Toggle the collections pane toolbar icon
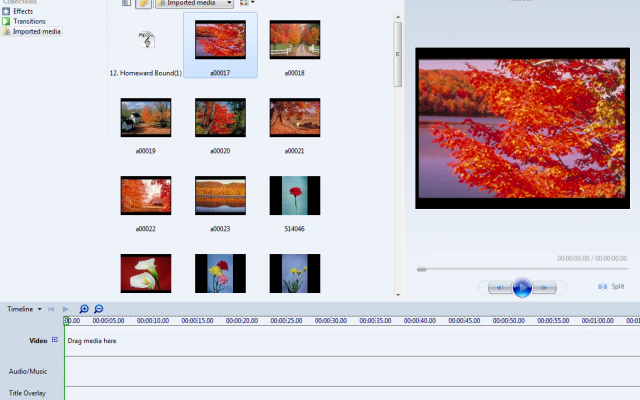Screen dimensions: 640x400 point(126,3)
